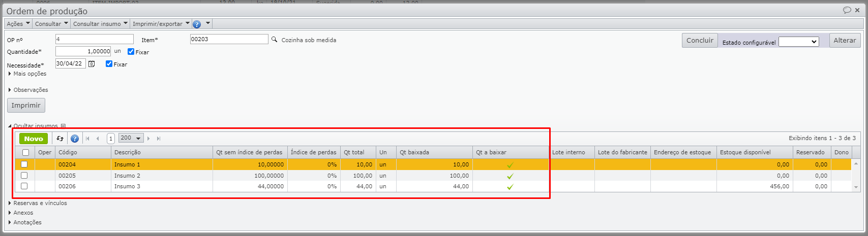Image resolution: width=868 pixels, height=236 pixels.
Task: Refresh the inputs grid
Action: (x=60, y=138)
